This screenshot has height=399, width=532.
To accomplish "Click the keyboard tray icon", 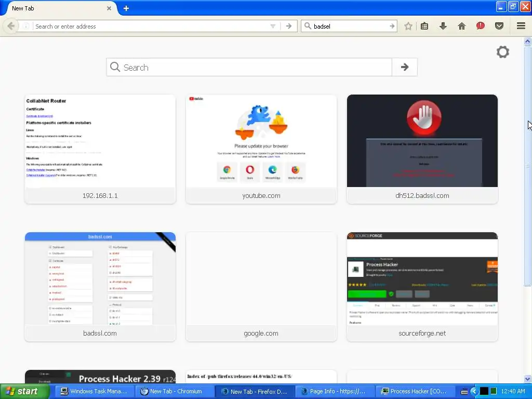I will (464, 392).
